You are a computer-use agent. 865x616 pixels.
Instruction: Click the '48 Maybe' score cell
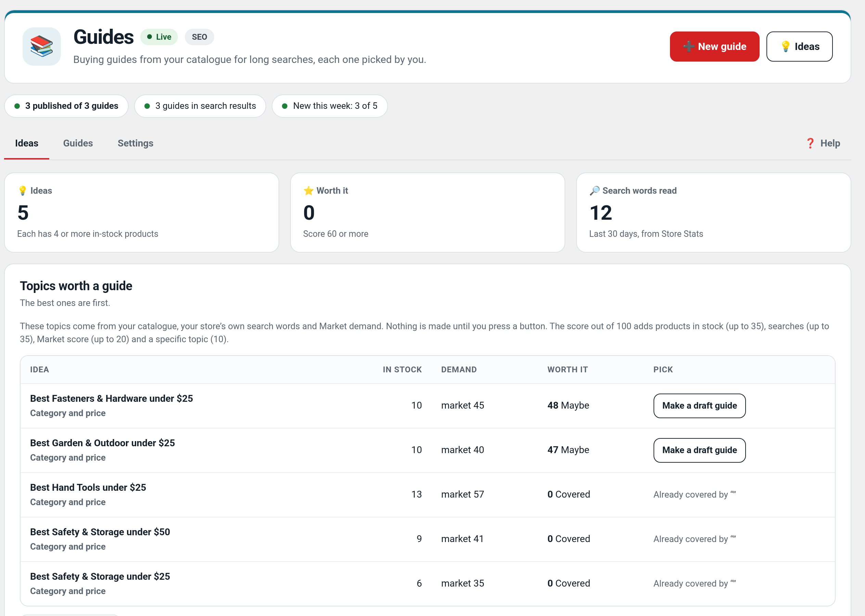pos(568,405)
